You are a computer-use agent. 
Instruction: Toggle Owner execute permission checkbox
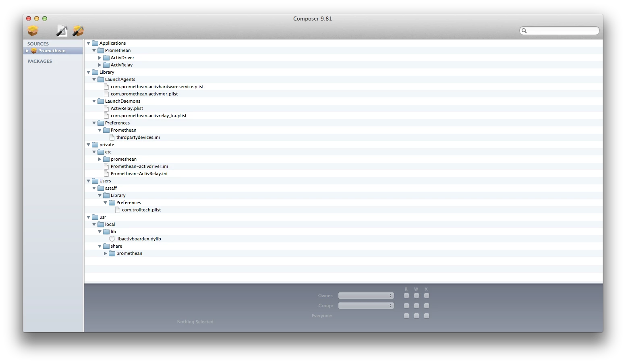coord(427,296)
